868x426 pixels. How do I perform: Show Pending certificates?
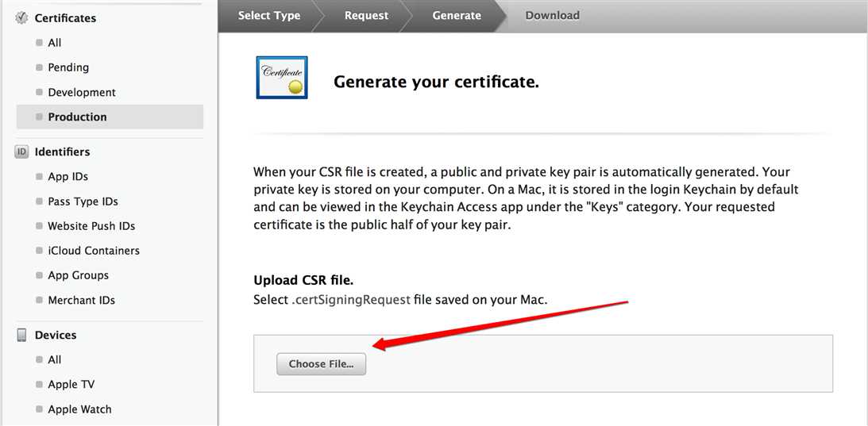click(x=68, y=67)
